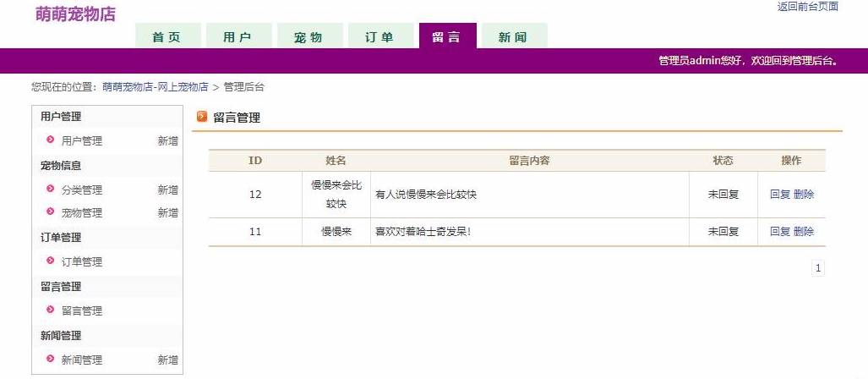The image size is (868, 379).
Task: Open the 新闻 tab
Action: (513, 37)
